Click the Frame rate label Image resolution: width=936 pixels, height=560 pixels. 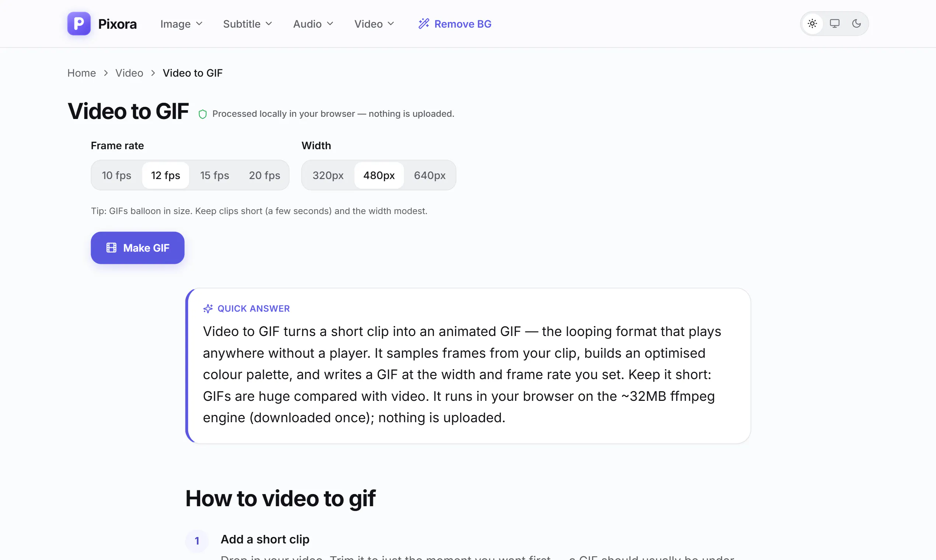(x=118, y=146)
